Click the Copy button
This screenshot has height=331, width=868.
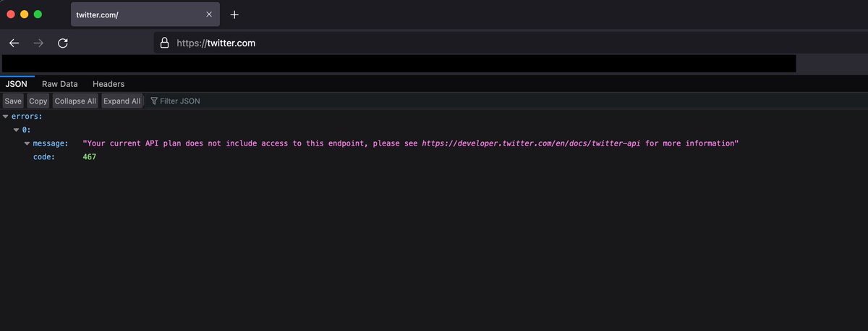tap(38, 101)
